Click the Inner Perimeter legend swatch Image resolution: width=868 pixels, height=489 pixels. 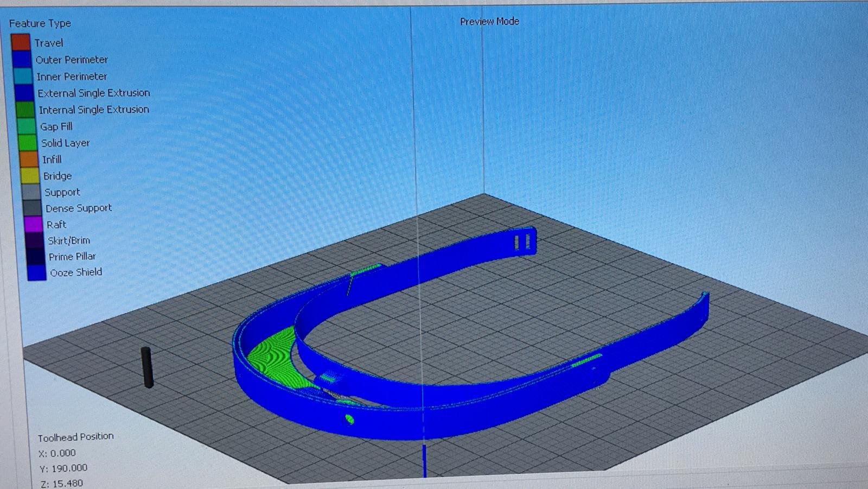[23, 76]
